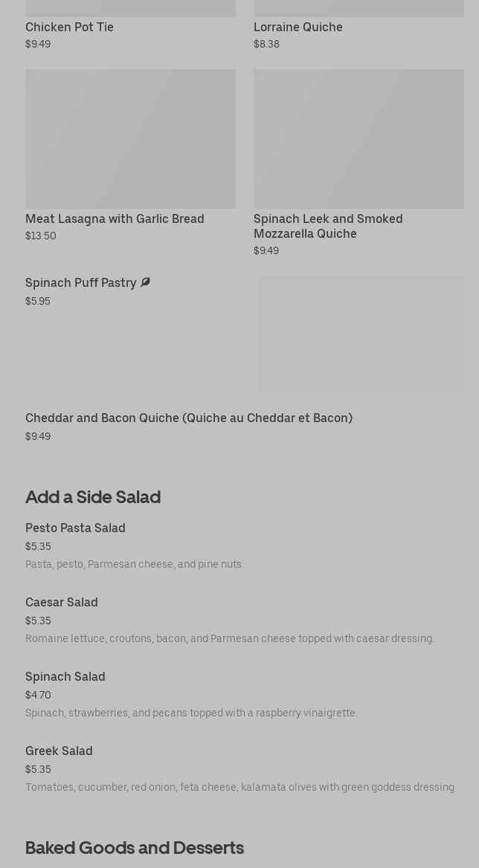
Task: Select the Pesto Pasta Salad option
Action: click(75, 528)
